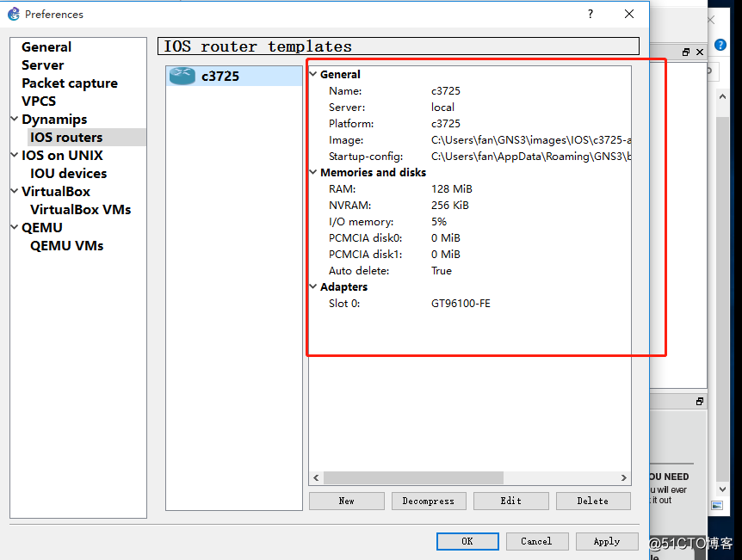Open Server preferences page

pos(42,65)
